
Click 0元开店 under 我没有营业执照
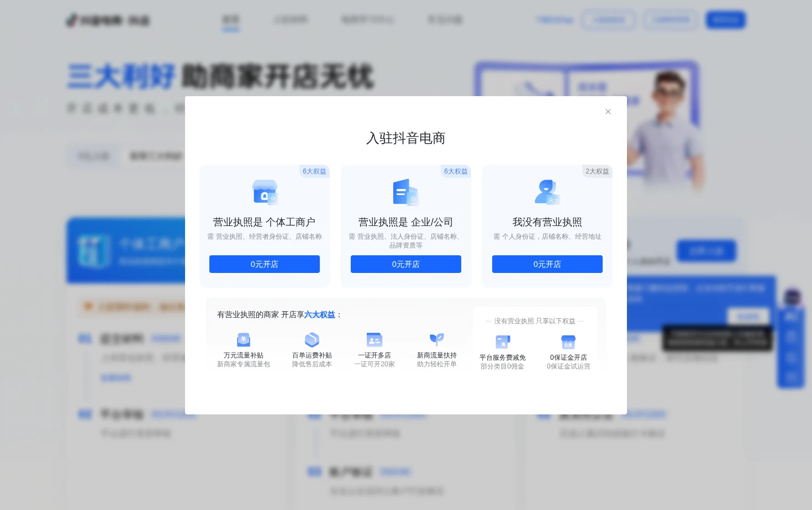(x=547, y=264)
